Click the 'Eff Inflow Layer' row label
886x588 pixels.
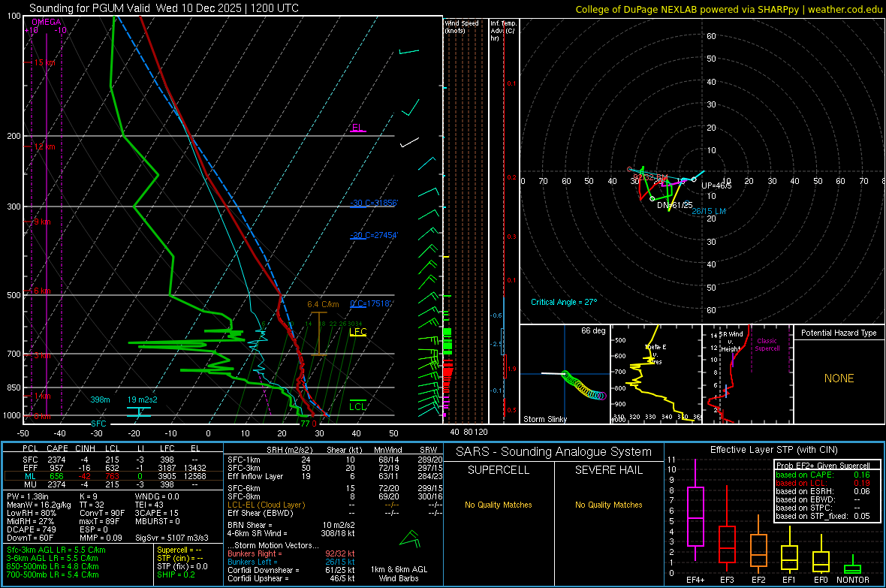(255, 476)
